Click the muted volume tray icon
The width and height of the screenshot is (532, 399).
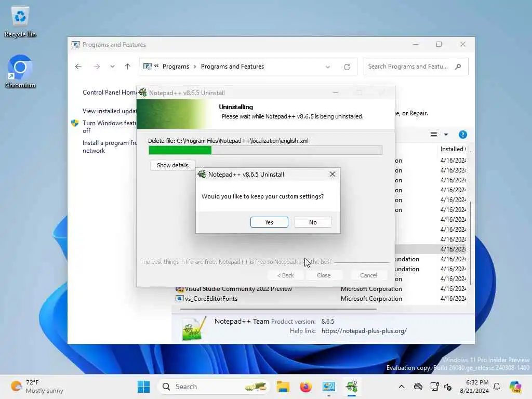click(x=448, y=387)
